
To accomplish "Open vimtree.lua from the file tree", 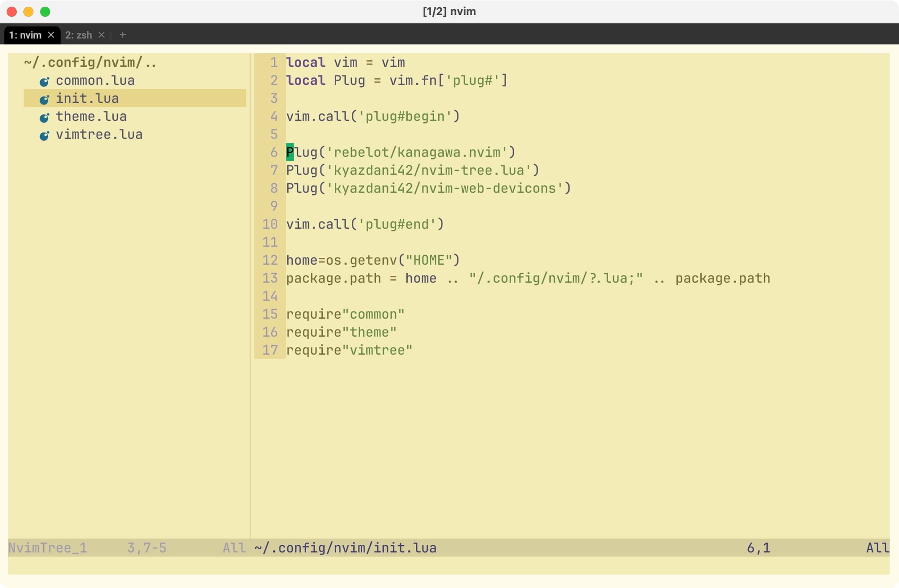I will pyautogui.click(x=99, y=134).
